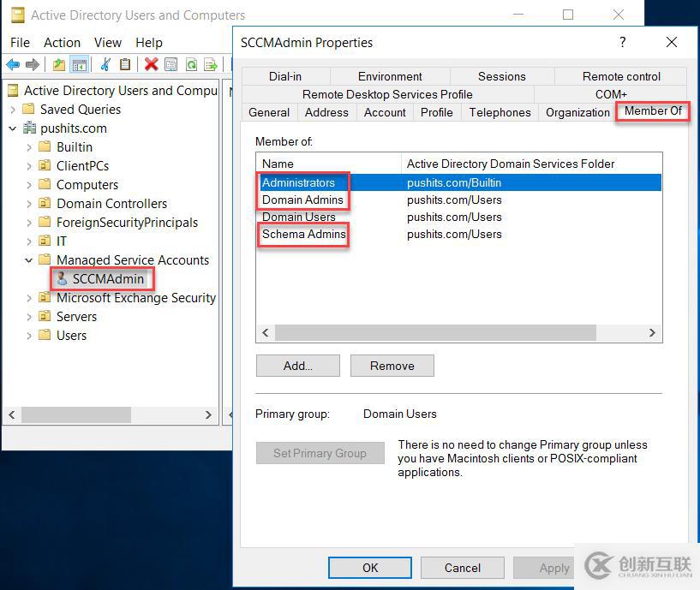Select the Schema Admins group row
This screenshot has height=590, width=700.
pyautogui.click(x=459, y=235)
